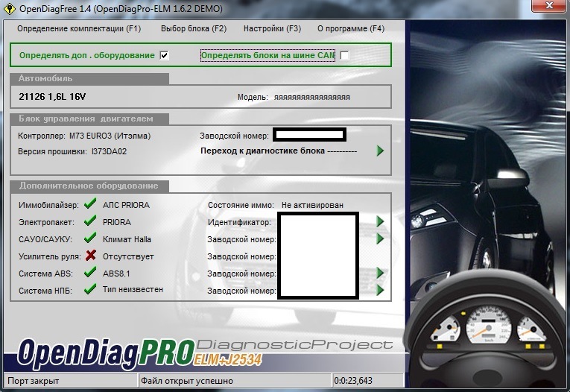The image size is (570, 392).
Task: Click Блок управления двигателем section header
Action: click(90, 119)
